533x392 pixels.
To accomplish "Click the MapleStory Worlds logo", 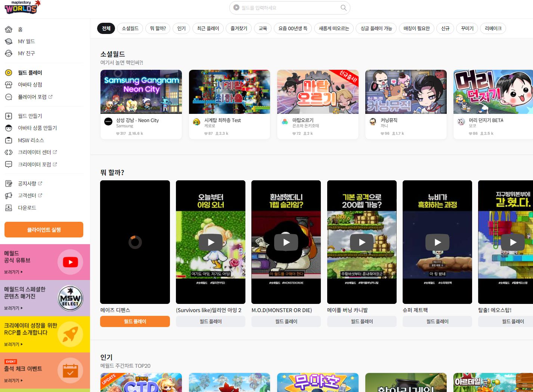I will 22,7.
